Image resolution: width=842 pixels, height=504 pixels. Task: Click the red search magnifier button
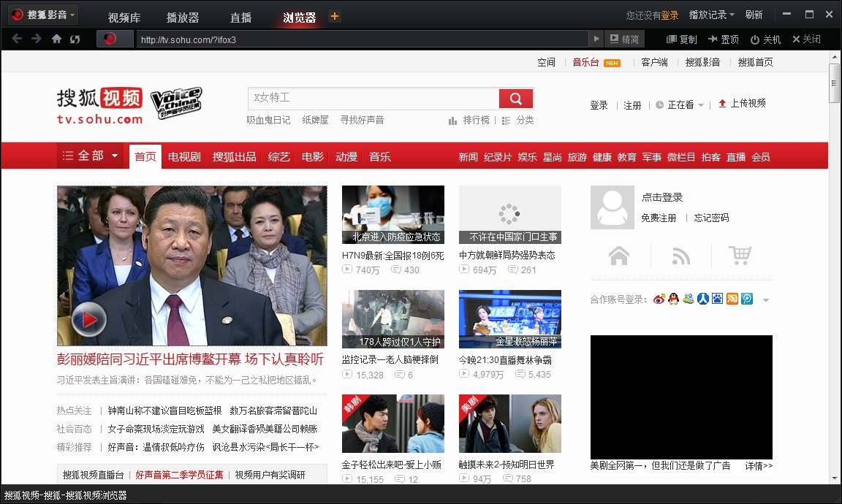coord(516,98)
